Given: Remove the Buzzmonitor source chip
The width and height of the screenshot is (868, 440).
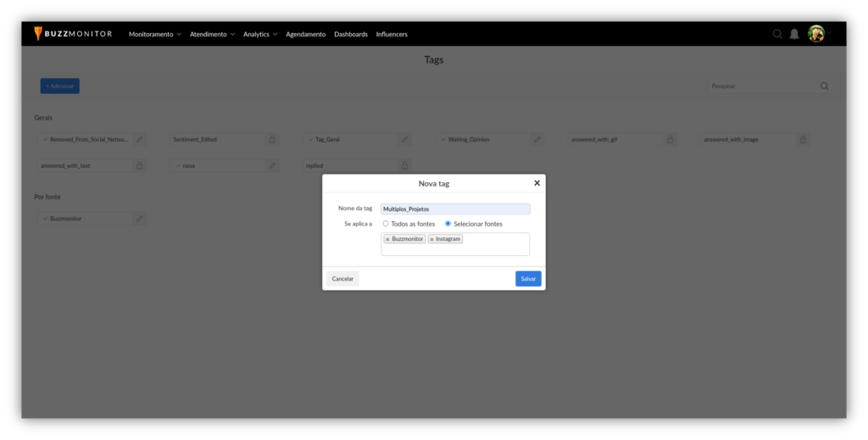Looking at the screenshot, I should 387,239.
